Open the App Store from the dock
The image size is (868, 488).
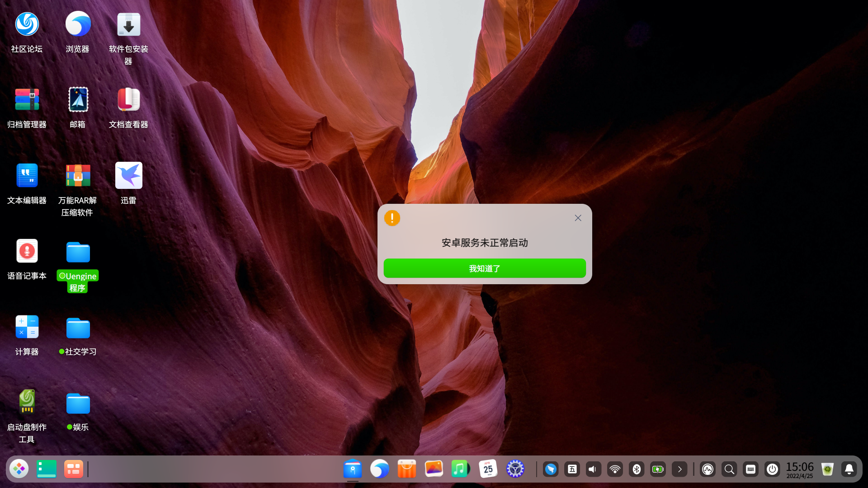point(406,469)
